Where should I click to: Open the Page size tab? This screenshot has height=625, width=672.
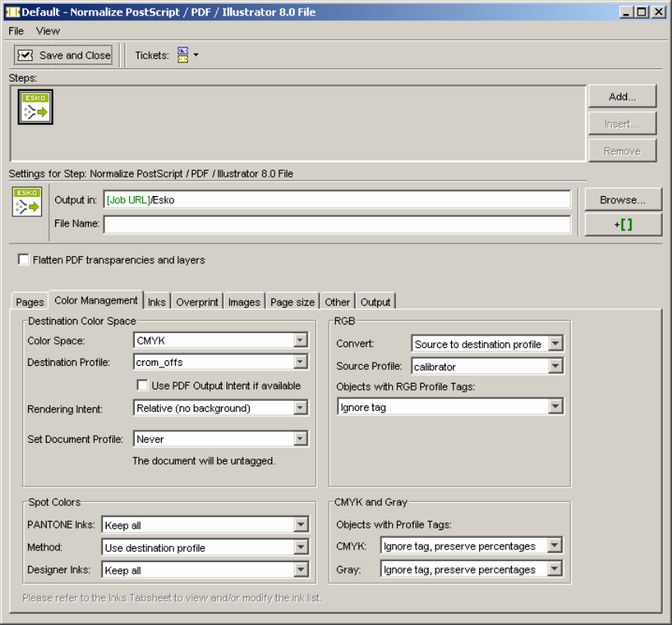[292, 301]
